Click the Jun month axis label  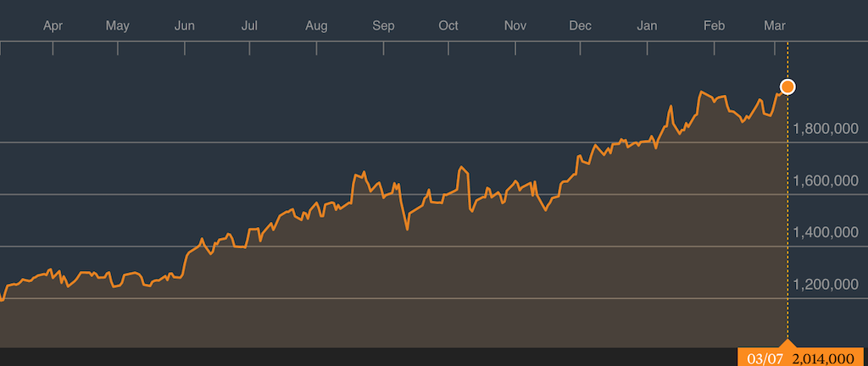184,25
